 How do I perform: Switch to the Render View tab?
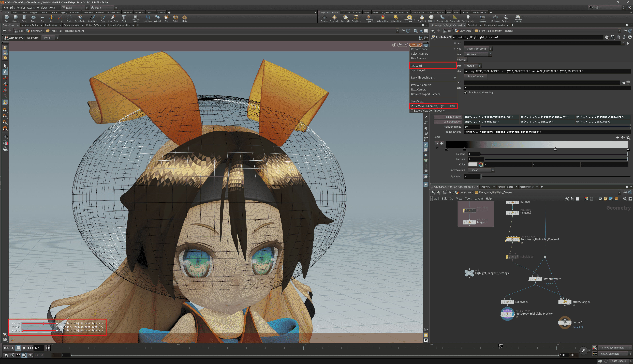(x=51, y=25)
